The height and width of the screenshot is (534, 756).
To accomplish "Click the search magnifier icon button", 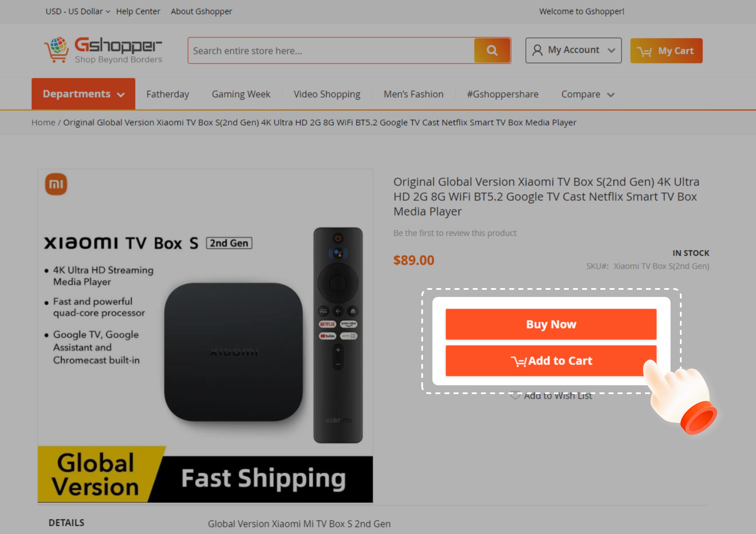I will 492,50.
